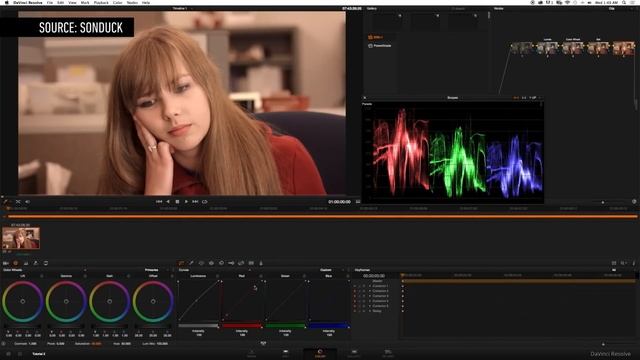Toggle the viewer audio mute icon

(x=27, y=202)
